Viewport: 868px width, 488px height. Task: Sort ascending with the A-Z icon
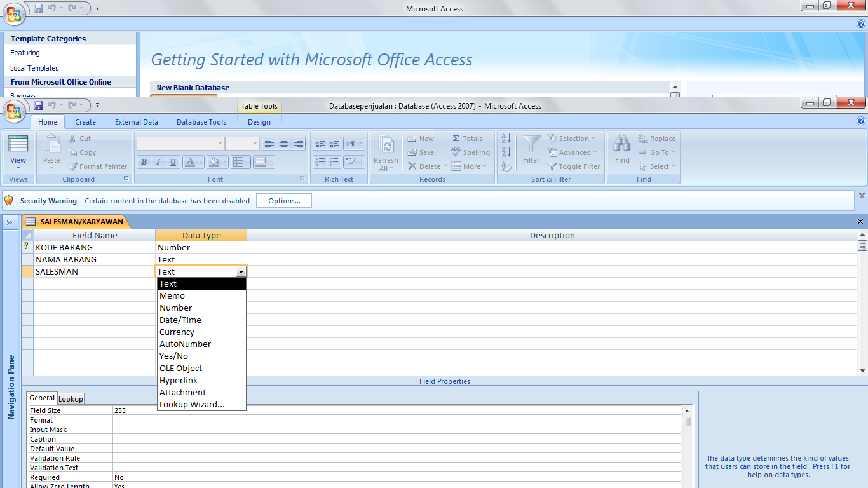[506, 138]
